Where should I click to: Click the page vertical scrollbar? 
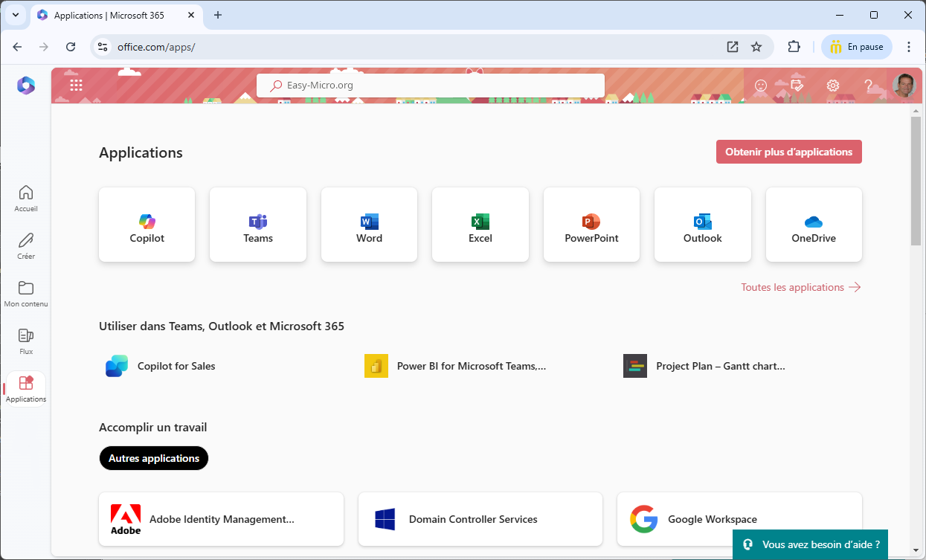[916, 181]
